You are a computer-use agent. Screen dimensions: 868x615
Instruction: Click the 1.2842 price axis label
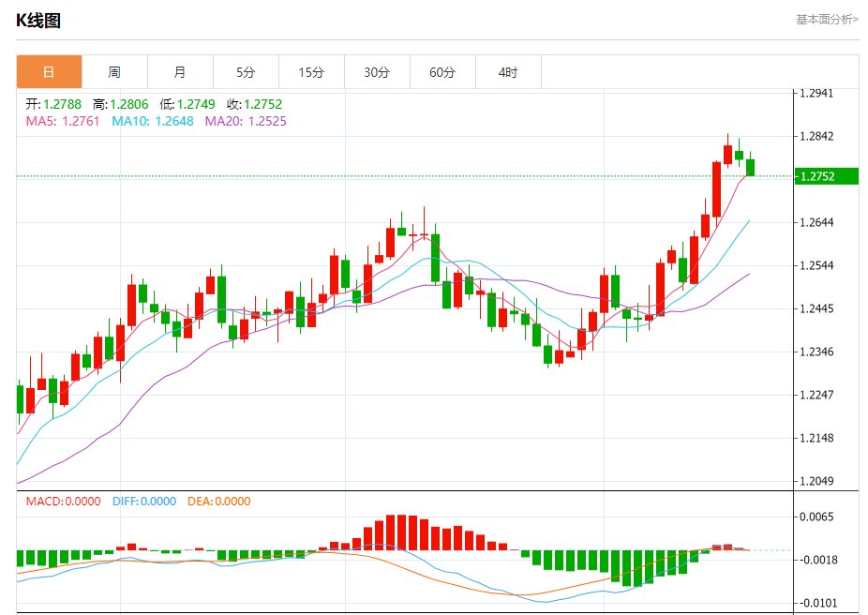[816, 136]
